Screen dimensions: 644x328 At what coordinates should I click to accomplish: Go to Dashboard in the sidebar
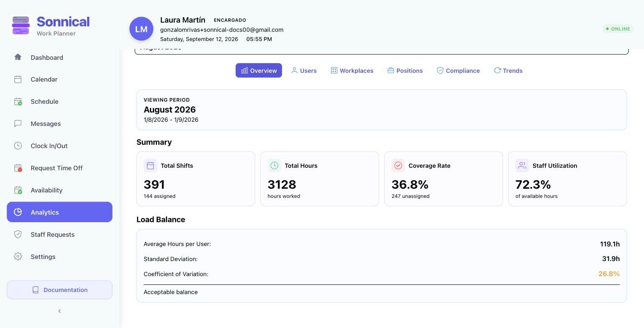(59, 57)
